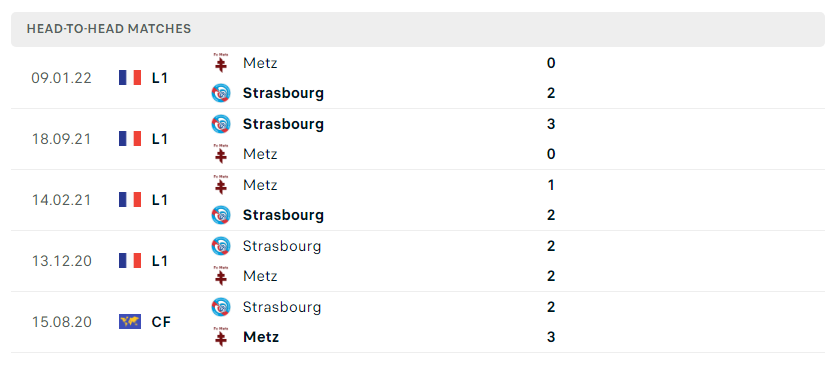Image resolution: width=835 pixels, height=365 pixels.
Task: Click the French flag in 14.02.21 row
Action: point(130,200)
